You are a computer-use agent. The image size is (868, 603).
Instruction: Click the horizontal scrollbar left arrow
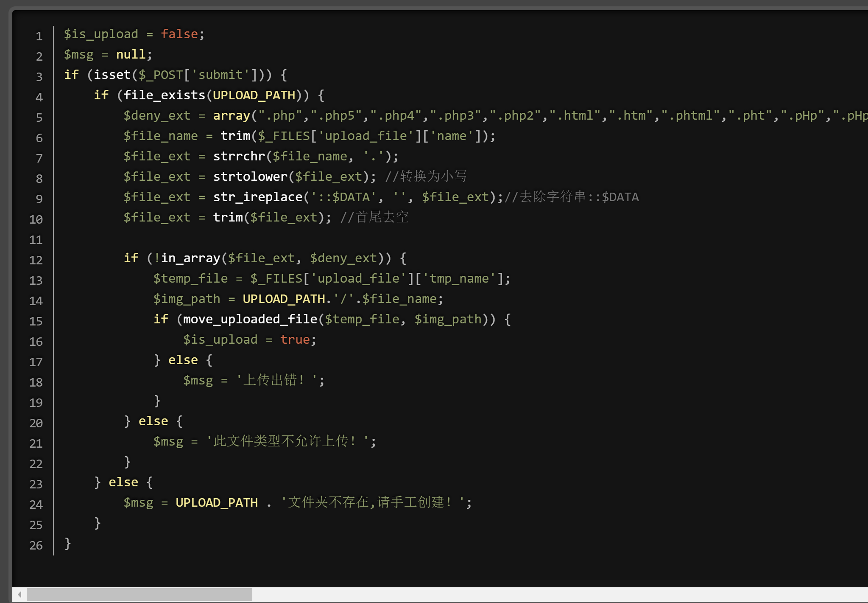[20, 594]
